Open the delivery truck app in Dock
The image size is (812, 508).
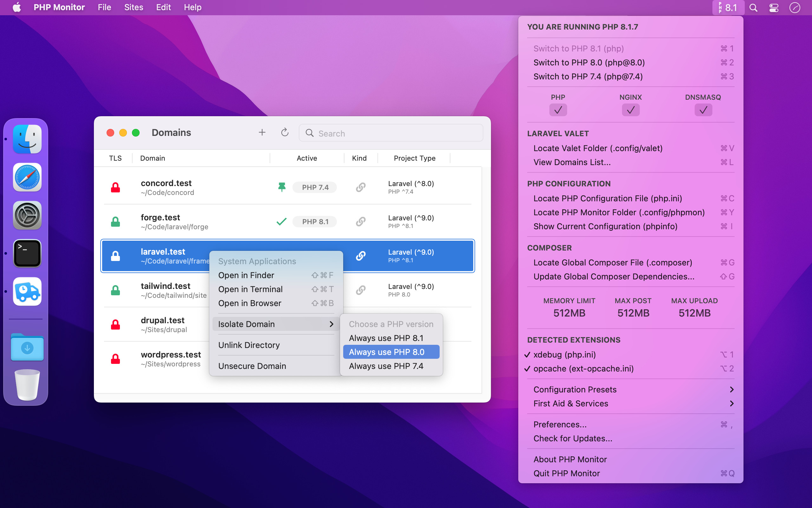27,291
